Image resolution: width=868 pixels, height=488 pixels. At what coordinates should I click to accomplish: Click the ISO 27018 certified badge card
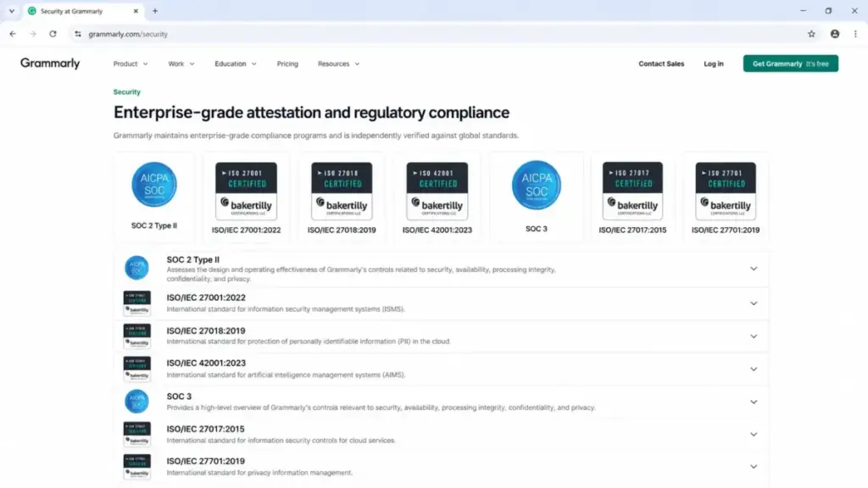[342, 197]
